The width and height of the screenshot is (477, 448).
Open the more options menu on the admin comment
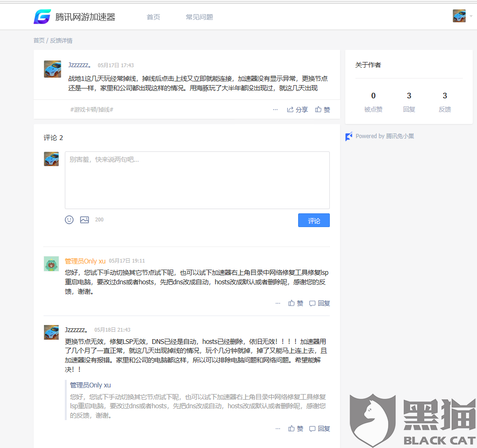pyautogui.click(x=278, y=303)
